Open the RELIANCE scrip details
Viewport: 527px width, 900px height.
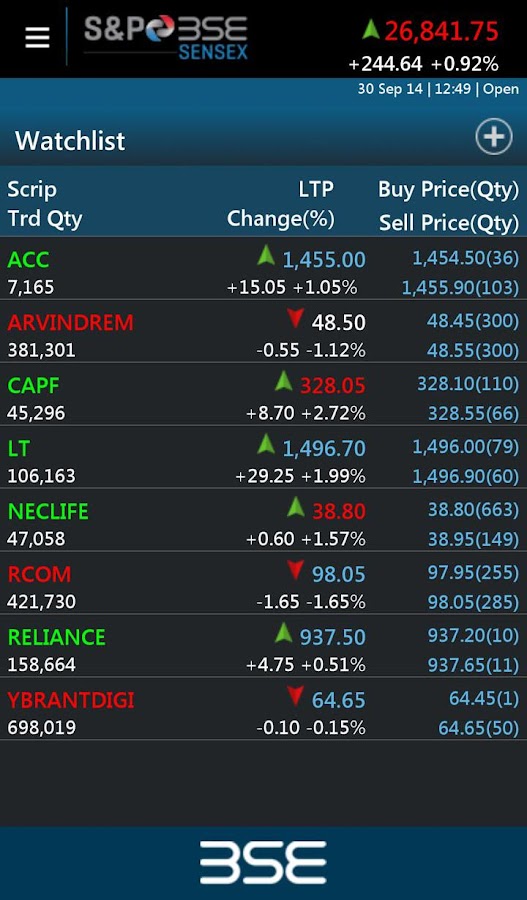[56, 638]
